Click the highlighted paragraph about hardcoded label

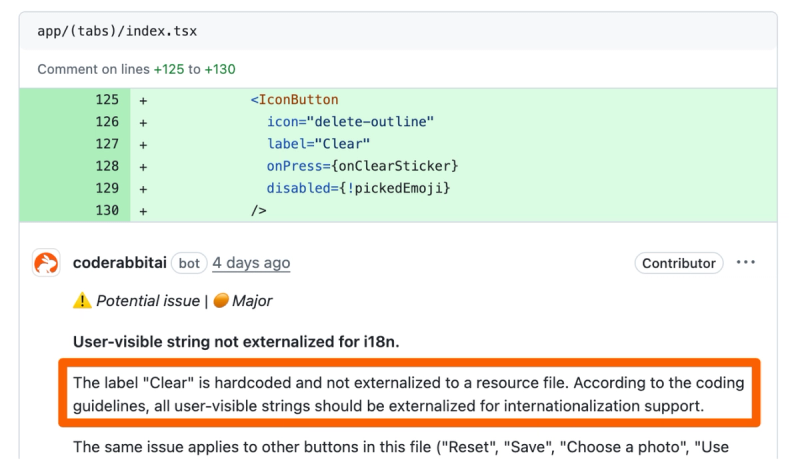409,394
